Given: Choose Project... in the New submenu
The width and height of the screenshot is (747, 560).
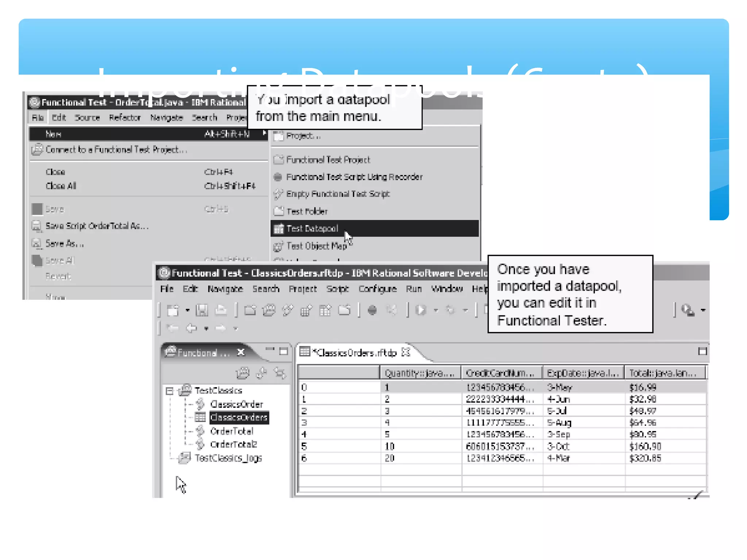Looking at the screenshot, I should 375,136.
